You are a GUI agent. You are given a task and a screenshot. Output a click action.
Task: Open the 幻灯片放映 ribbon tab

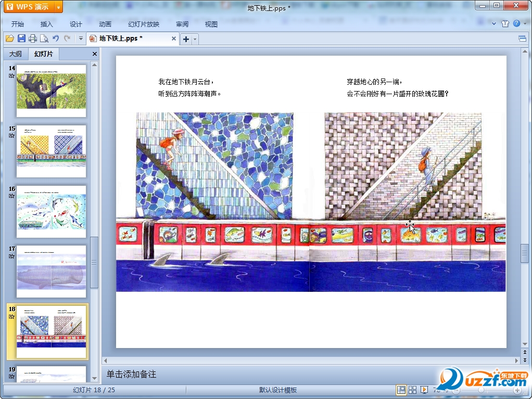coord(144,24)
